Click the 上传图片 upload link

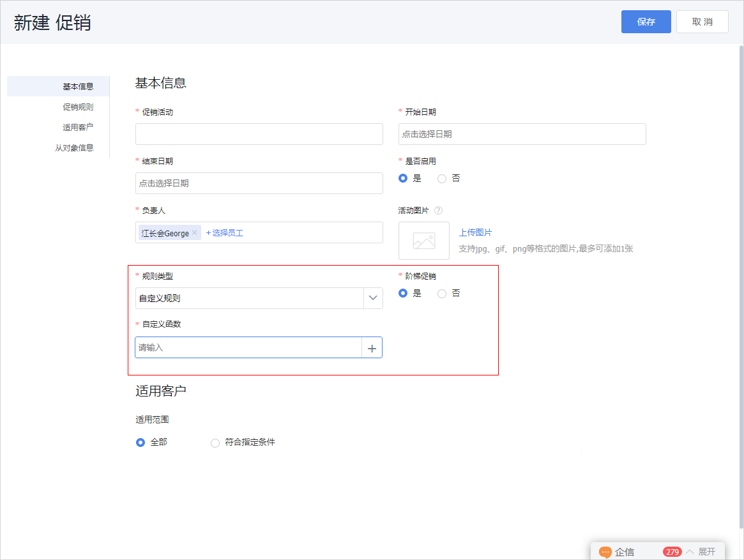coord(474,232)
